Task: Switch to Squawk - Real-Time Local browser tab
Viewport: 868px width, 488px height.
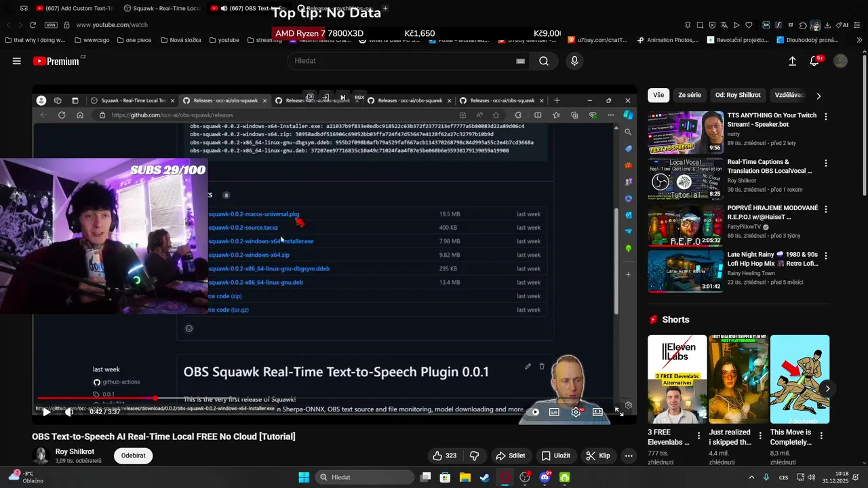Action: tap(161, 8)
